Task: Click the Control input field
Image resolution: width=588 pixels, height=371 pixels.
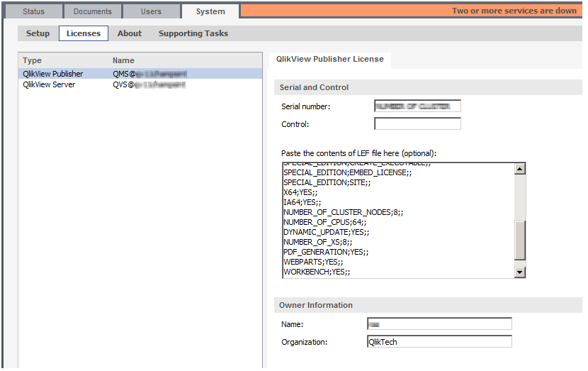Action: (x=417, y=124)
